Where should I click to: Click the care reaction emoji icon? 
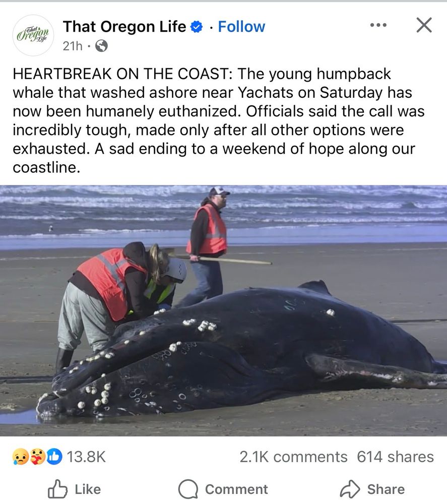[38, 457]
